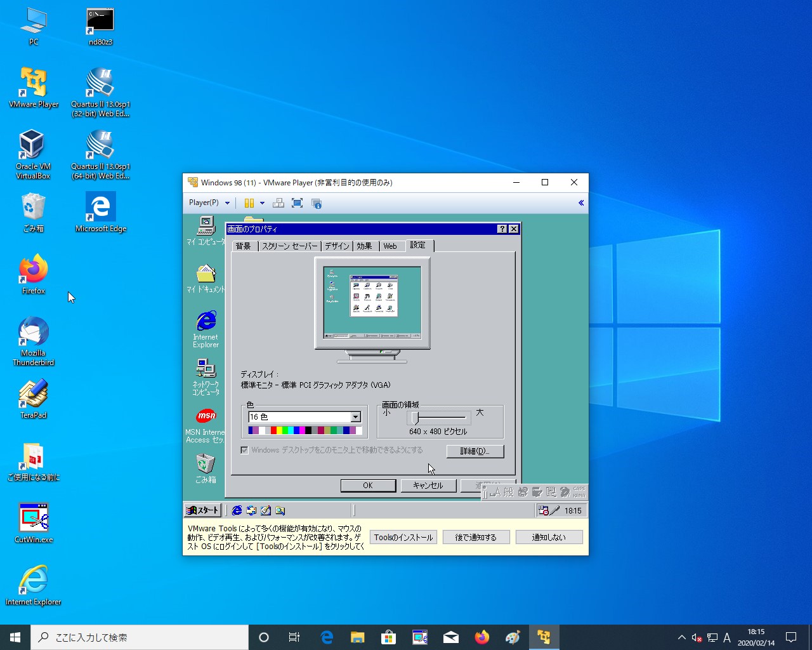Click the IME pen tray icon in Win98
The image size is (812, 650).
(x=555, y=510)
